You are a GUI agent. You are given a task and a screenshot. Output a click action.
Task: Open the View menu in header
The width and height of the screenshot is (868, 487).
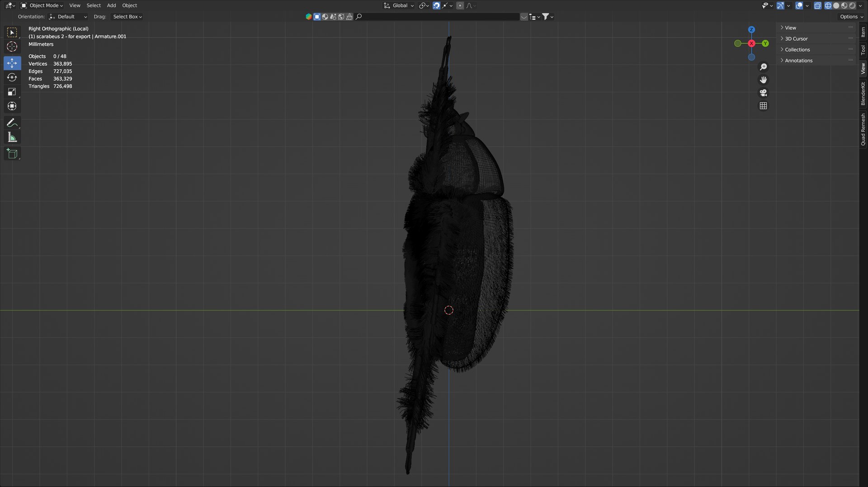pyautogui.click(x=75, y=5)
